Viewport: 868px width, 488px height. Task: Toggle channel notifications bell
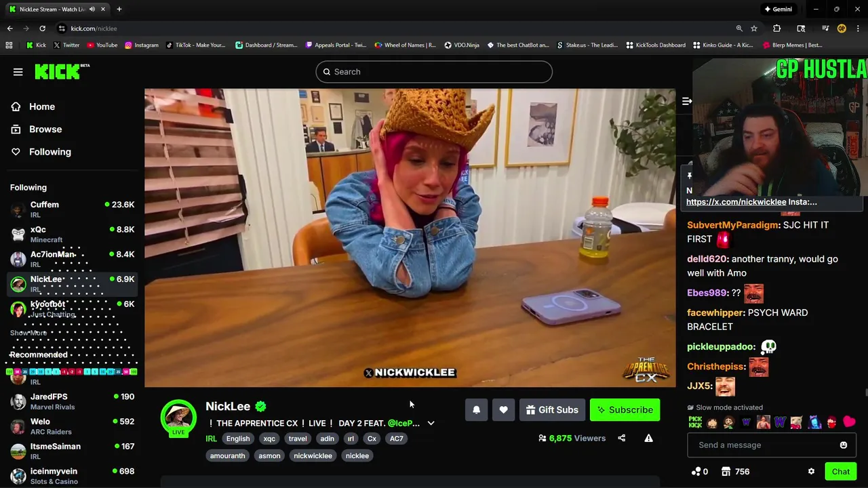coord(476,410)
